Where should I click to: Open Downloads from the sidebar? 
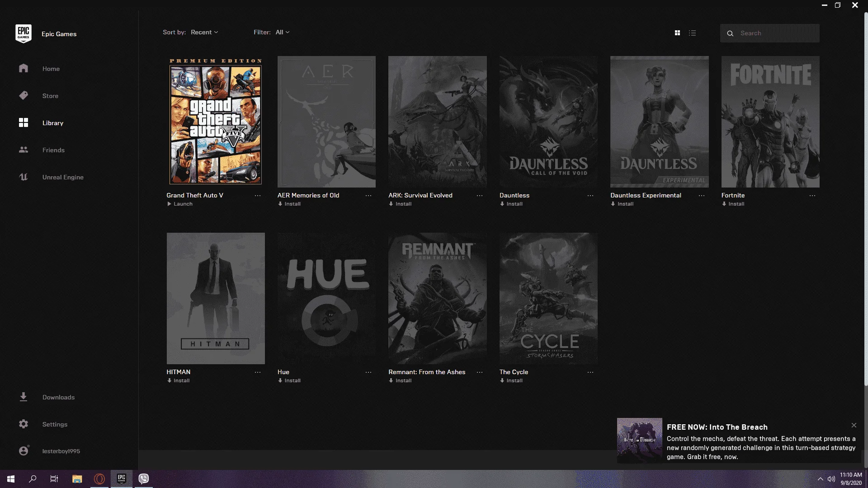click(x=58, y=397)
